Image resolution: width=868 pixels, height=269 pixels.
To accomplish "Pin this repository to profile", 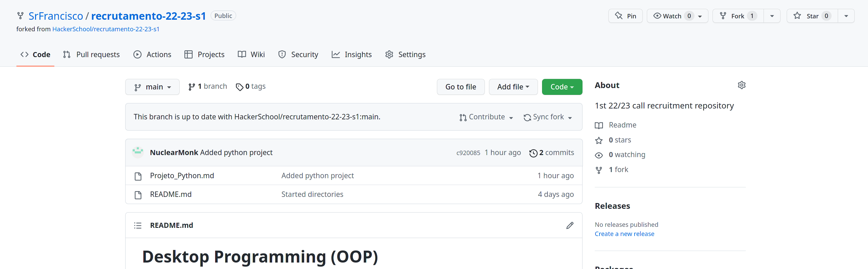I will 625,16.
